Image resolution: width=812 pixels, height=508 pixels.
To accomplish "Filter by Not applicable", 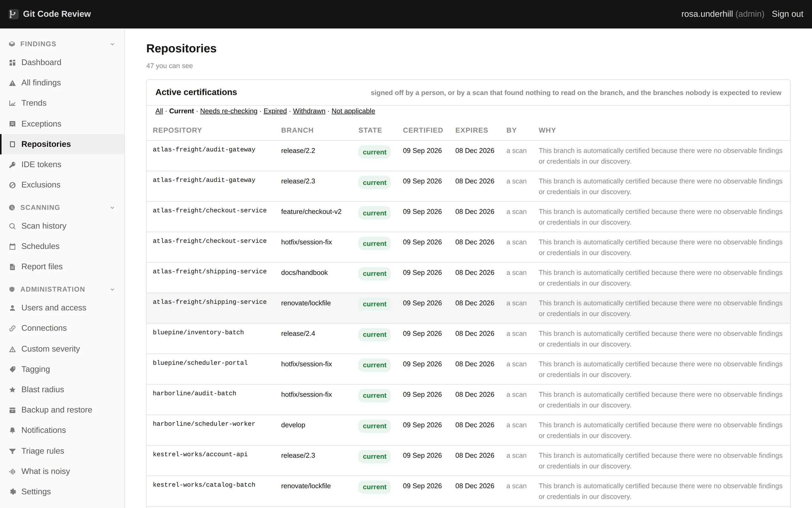I will (353, 111).
